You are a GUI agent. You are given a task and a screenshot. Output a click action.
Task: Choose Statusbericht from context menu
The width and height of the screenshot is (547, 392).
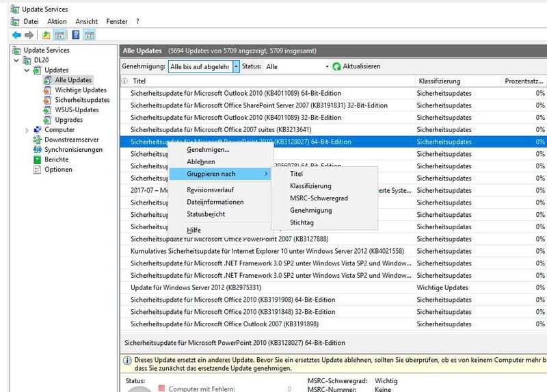(219, 214)
